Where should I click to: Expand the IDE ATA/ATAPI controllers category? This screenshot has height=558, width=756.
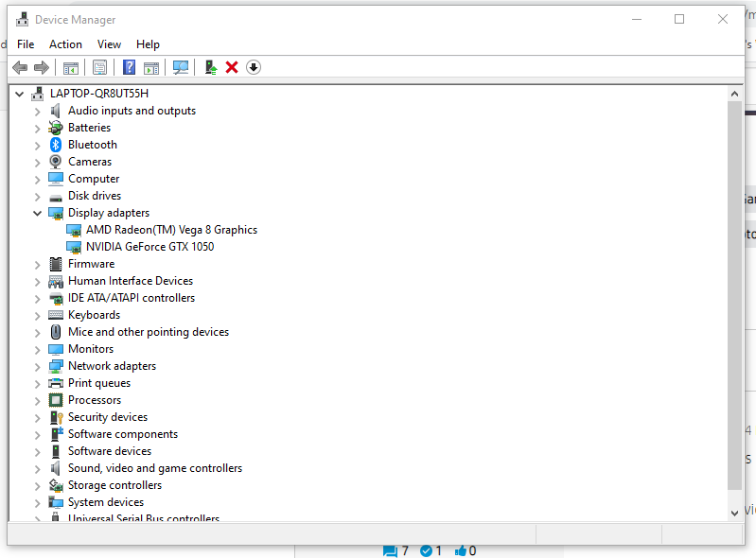(37, 299)
